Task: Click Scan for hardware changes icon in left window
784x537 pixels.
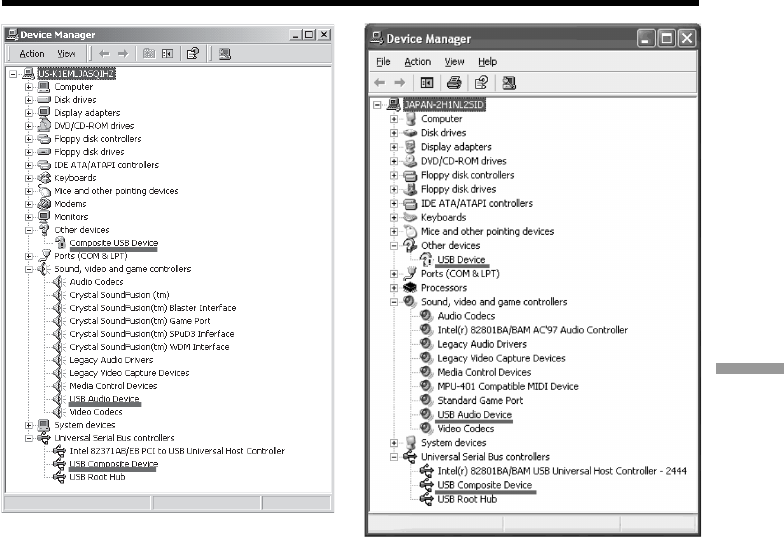Action: pos(224,54)
